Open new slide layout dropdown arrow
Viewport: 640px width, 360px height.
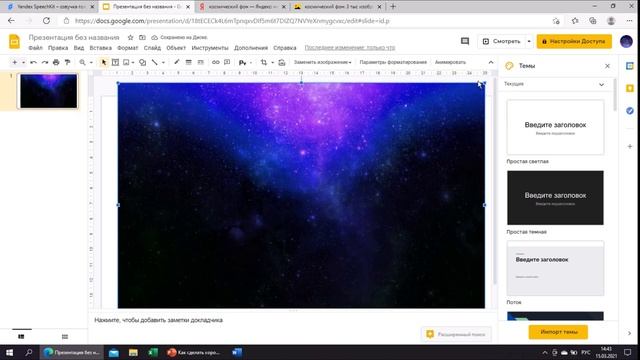pyautogui.click(x=23, y=62)
